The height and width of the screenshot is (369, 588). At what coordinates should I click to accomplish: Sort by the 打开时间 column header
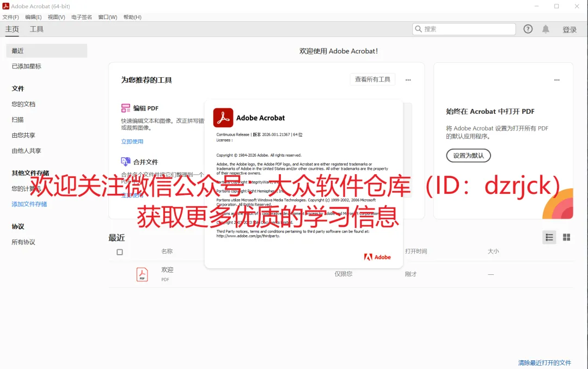pyautogui.click(x=416, y=251)
